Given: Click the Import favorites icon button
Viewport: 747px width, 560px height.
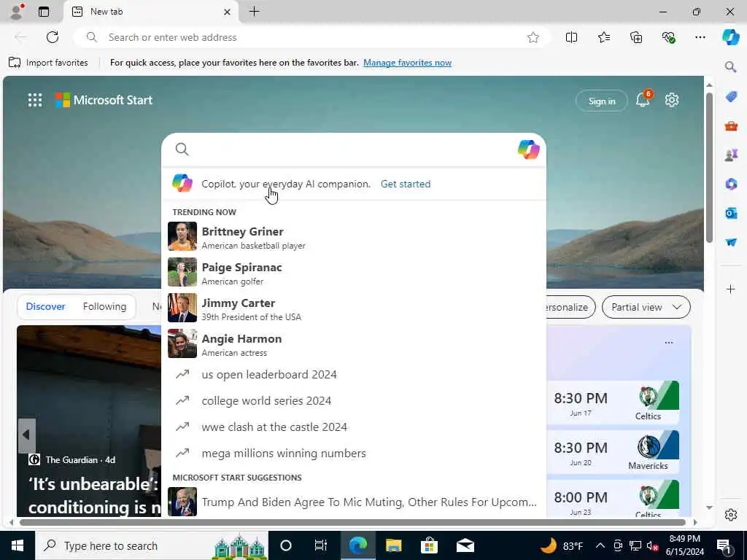Looking at the screenshot, I should (x=49, y=63).
